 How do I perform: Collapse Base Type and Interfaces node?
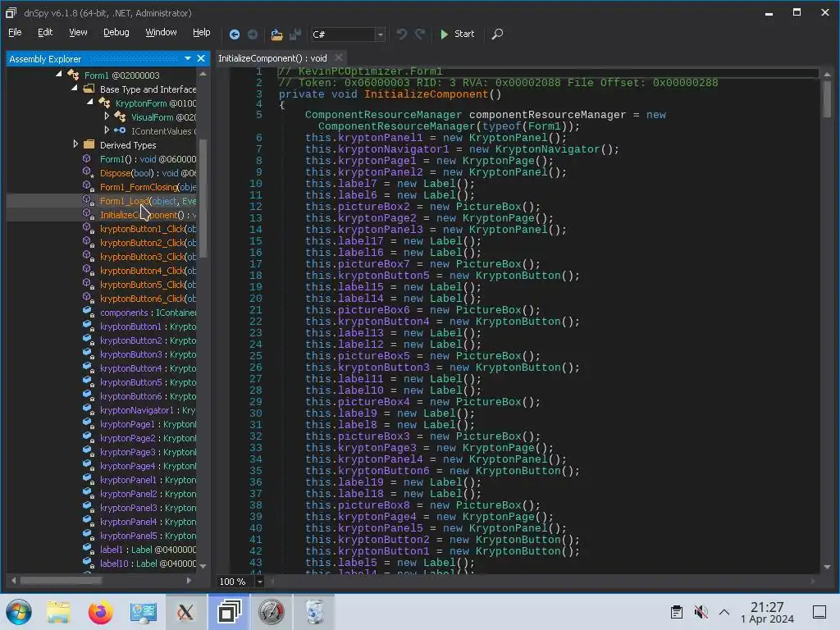pyautogui.click(x=75, y=88)
